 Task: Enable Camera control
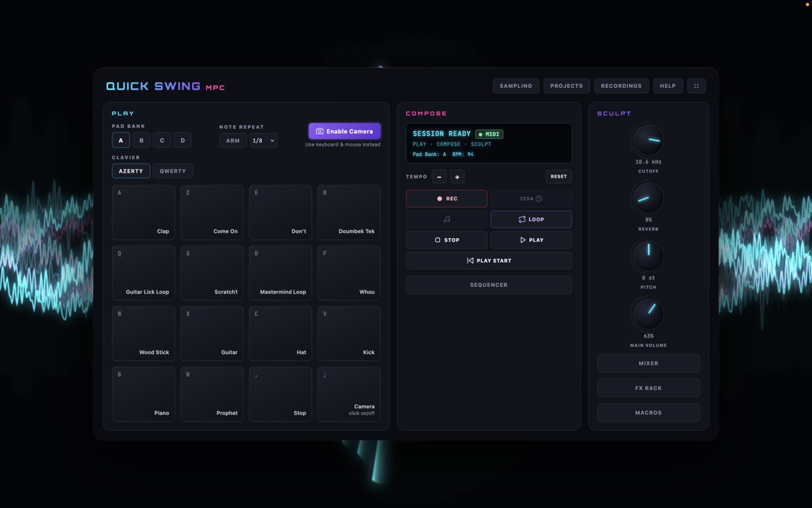pos(345,131)
